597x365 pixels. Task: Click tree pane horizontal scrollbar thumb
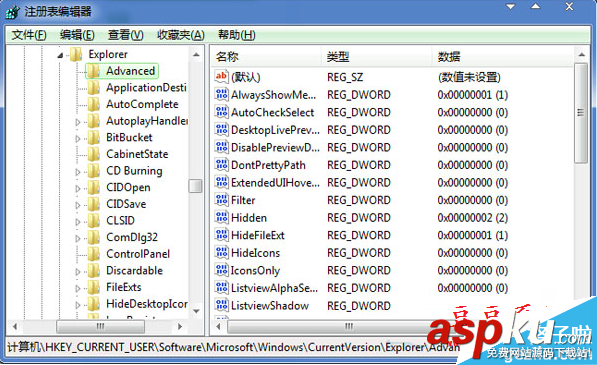click(101, 327)
